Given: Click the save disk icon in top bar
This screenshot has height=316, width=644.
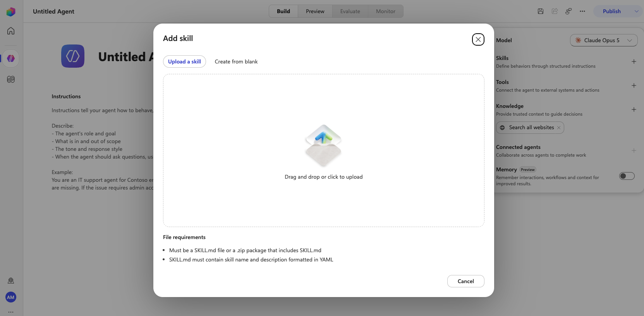Looking at the screenshot, I should click(x=541, y=11).
